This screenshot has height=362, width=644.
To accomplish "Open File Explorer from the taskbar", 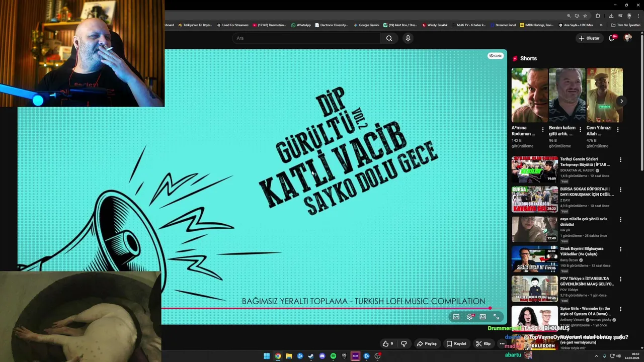I will coord(289,356).
